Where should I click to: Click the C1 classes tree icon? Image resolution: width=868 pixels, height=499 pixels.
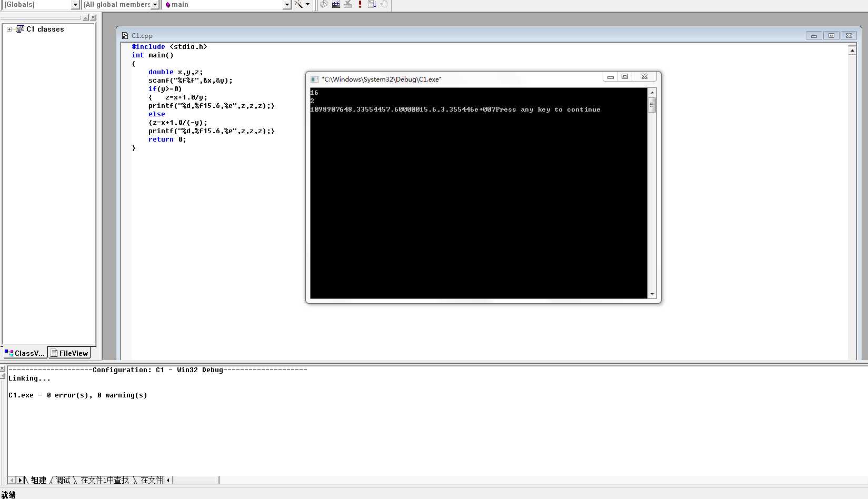pos(20,29)
